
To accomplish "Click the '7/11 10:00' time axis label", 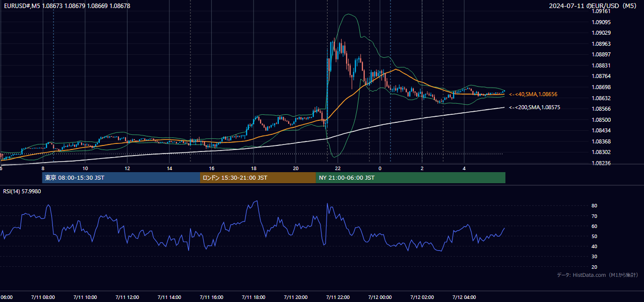I will 85,297.
